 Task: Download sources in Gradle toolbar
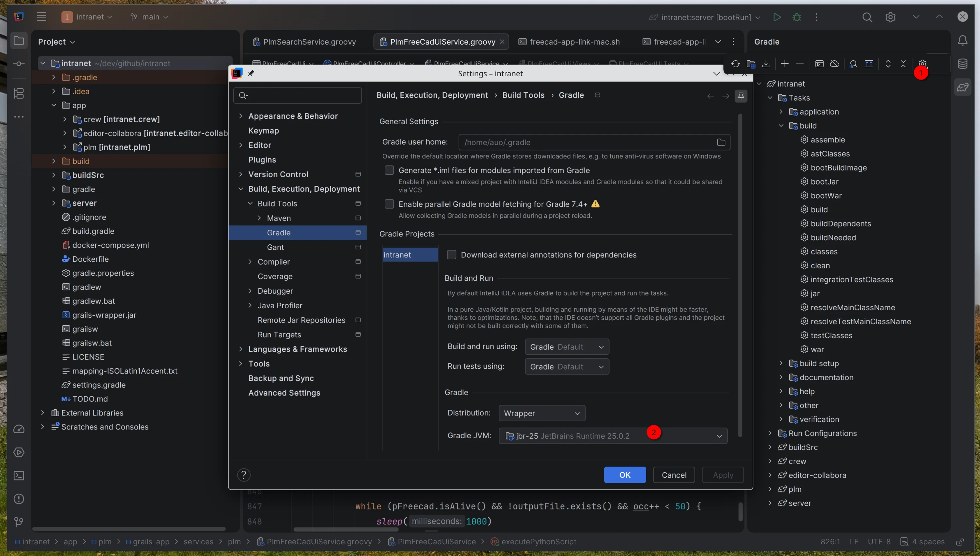point(766,64)
